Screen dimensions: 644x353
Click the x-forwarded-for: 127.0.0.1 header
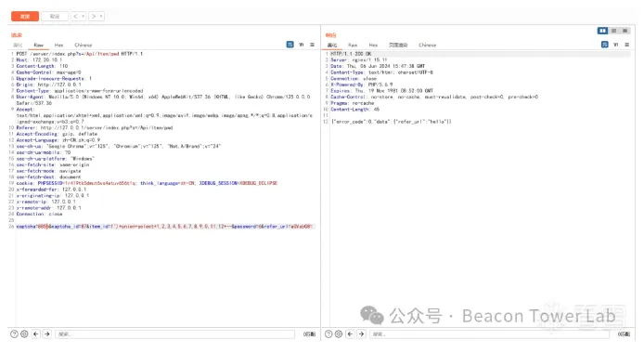51,190
